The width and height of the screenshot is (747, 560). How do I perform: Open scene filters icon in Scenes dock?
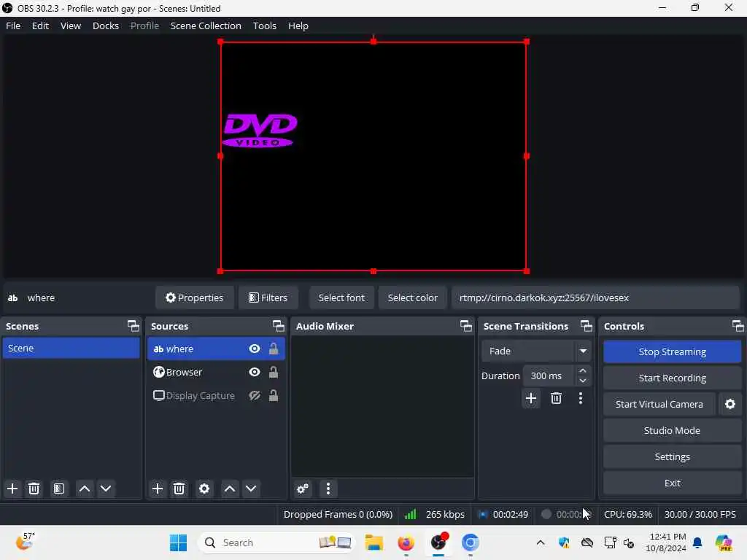click(x=59, y=489)
